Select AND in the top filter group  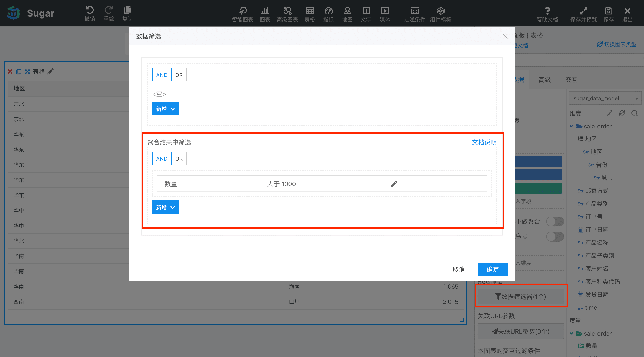pyautogui.click(x=161, y=75)
